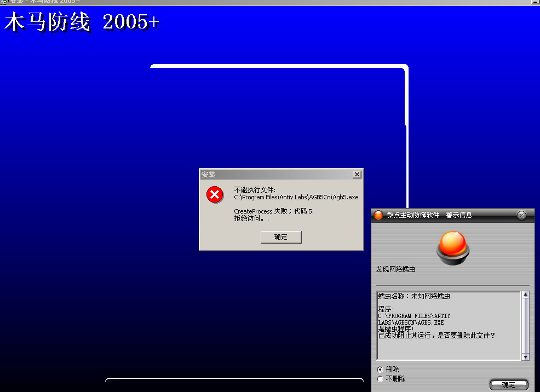
Task: Select the 删除 radio option
Action: [x=381, y=370]
